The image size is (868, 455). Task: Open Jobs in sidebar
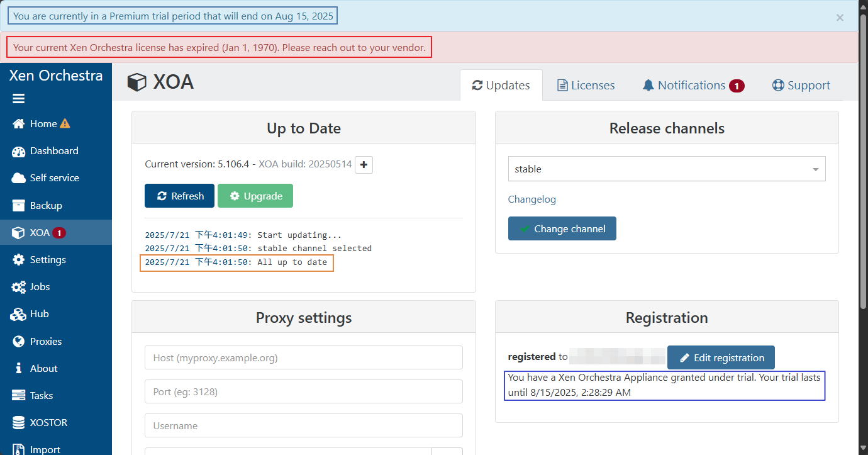click(x=56, y=287)
